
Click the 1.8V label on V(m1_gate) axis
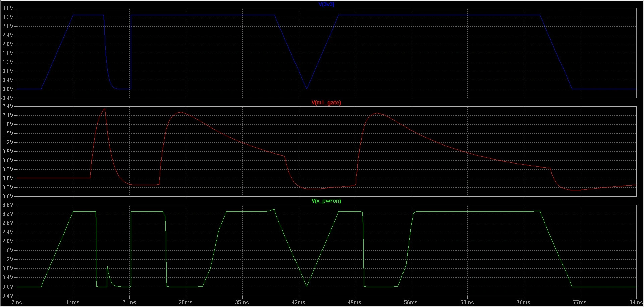coord(8,124)
